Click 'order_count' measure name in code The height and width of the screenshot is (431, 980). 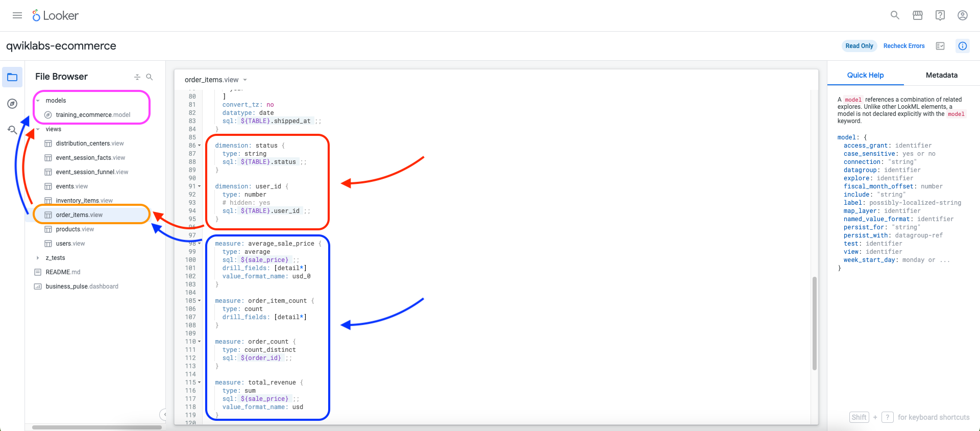pos(268,342)
